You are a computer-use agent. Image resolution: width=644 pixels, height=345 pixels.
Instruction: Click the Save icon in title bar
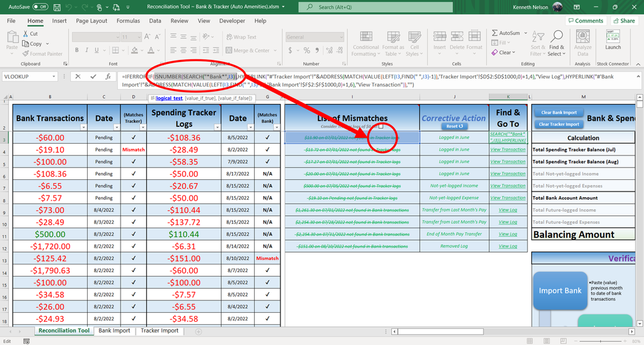coord(57,7)
